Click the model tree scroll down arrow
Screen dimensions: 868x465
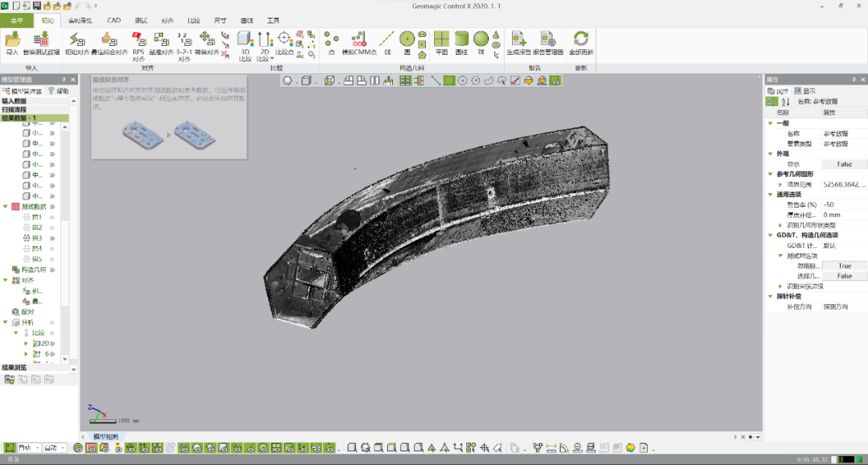[x=65, y=359]
